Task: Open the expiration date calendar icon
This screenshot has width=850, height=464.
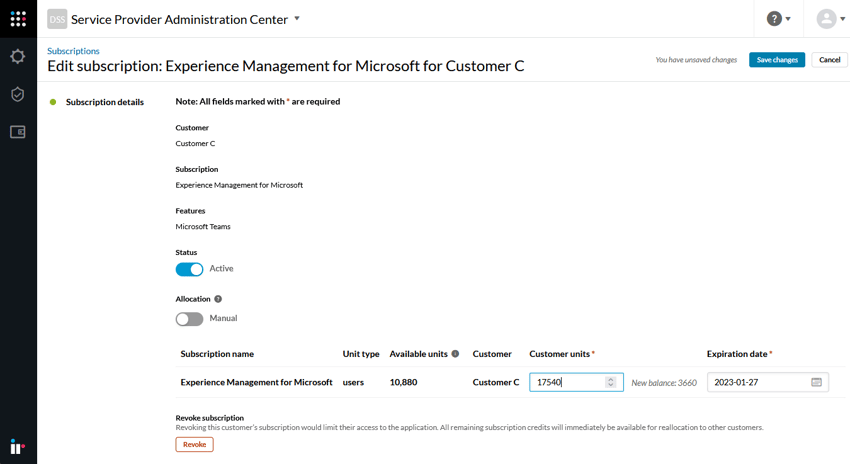Action: coord(816,382)
